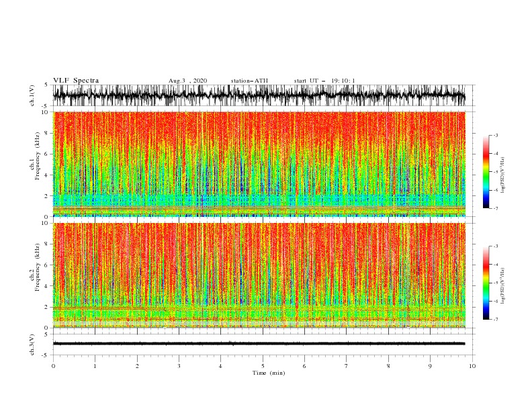Click time axis tick label '10'
This screenshot has height=411, width=532.
point(472,366)
